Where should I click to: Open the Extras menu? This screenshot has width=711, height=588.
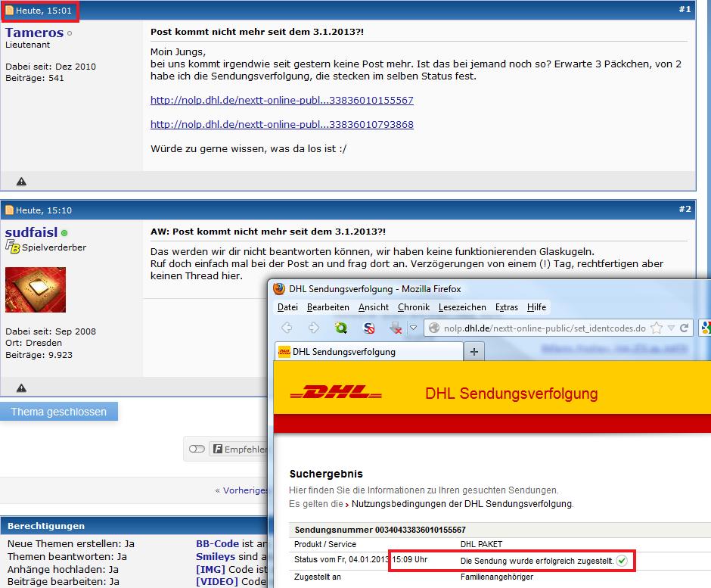507,307
